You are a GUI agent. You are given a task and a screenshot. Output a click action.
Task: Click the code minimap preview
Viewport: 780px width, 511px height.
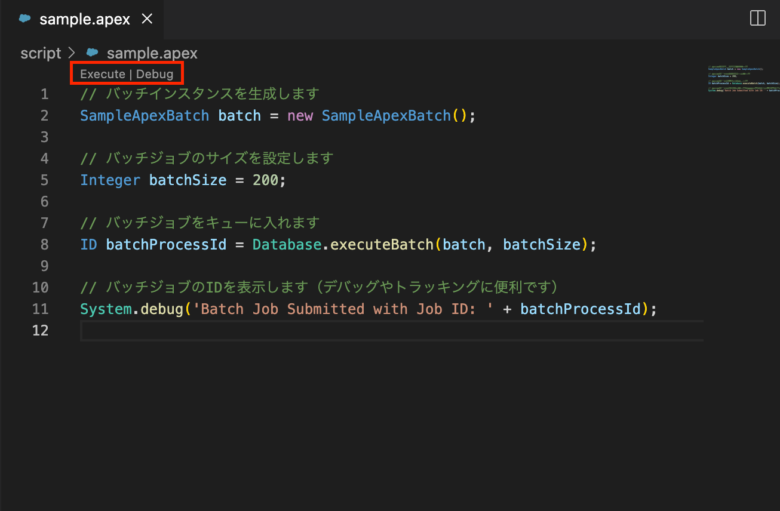tap(744, 78)
